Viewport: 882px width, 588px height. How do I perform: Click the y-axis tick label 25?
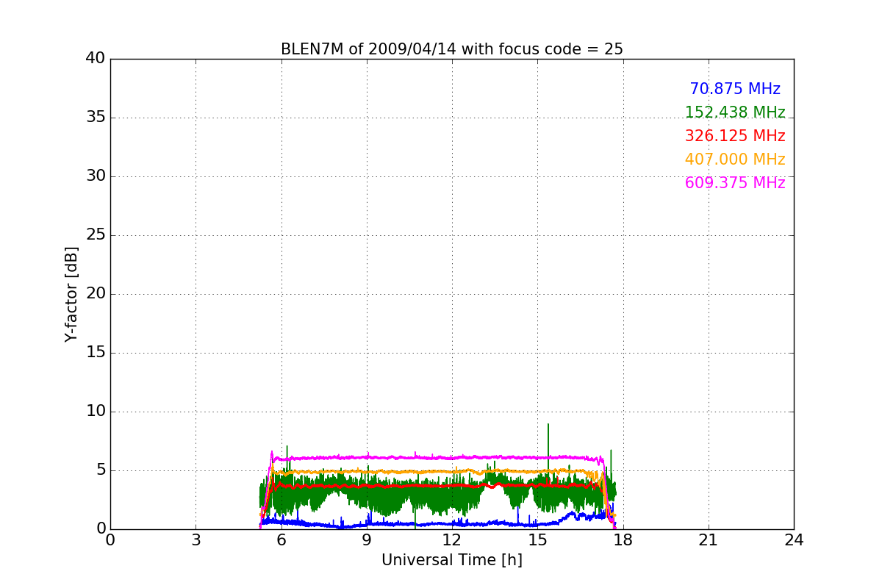[x=96, y=235]
